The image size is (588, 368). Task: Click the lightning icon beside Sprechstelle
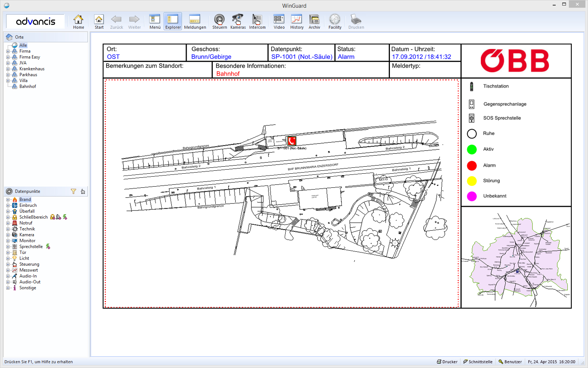[x=48, y=247]
